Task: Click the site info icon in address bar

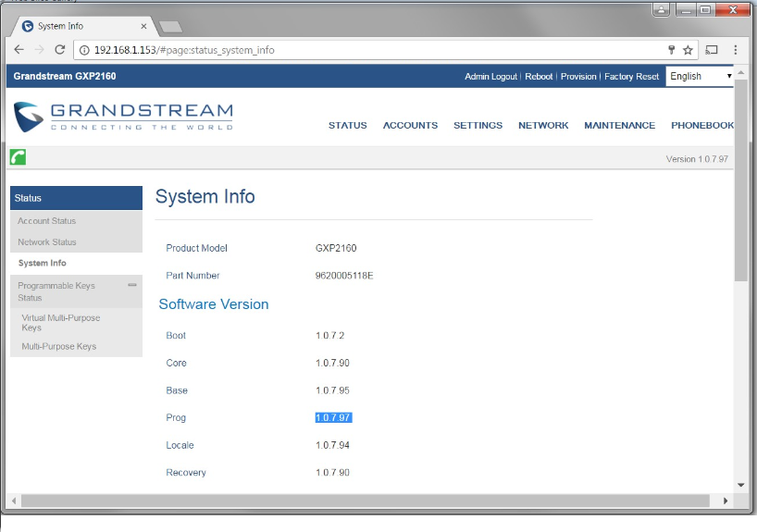Action: point(84,50)
